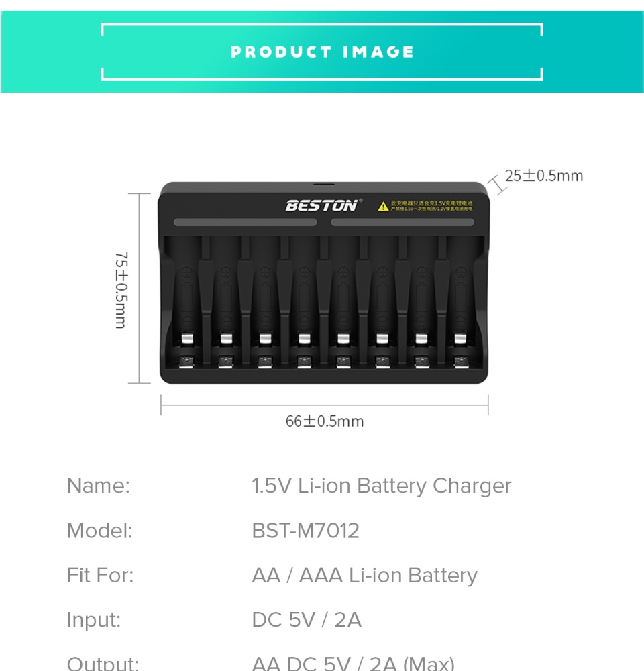The height and width of the screenshot is (671, 644).
Task: Click the "Input:" field label
Action: click(x=94, y=620)
